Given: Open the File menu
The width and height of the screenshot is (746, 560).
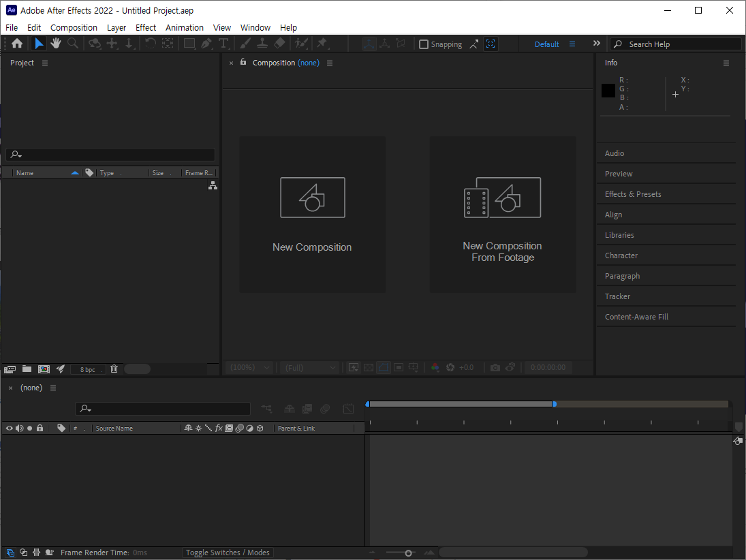Looking at the screenshot, I should click(12, 28).
